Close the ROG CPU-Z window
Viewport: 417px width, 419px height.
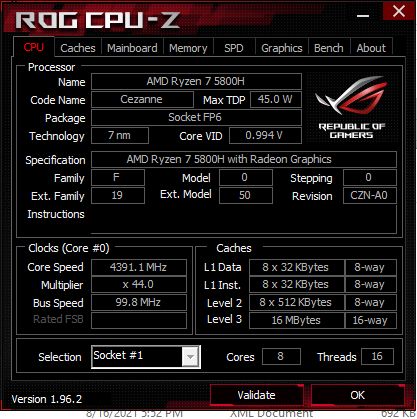tap(399, 12)
